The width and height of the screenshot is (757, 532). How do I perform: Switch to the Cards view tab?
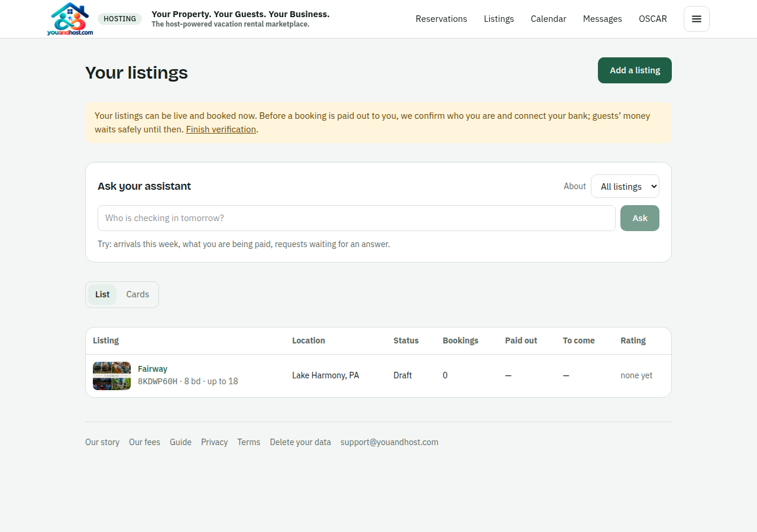(138, 294)
